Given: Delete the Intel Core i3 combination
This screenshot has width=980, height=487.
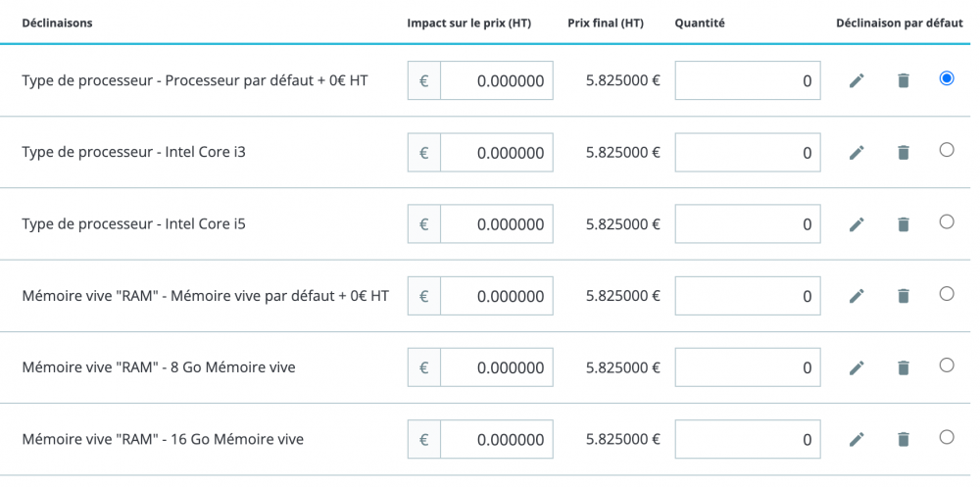Looking at the screenshot, I should 904,152.
